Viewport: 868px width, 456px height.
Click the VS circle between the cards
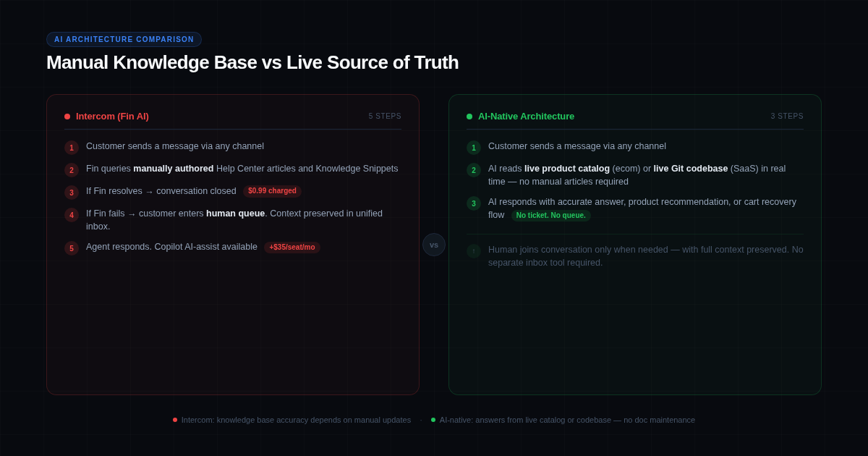pos(434,245)
